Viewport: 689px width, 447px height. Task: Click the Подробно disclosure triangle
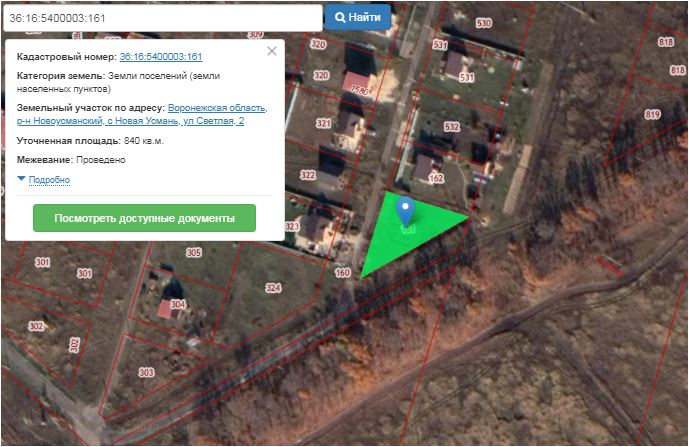pyautogui.click(x=21, y=179)
